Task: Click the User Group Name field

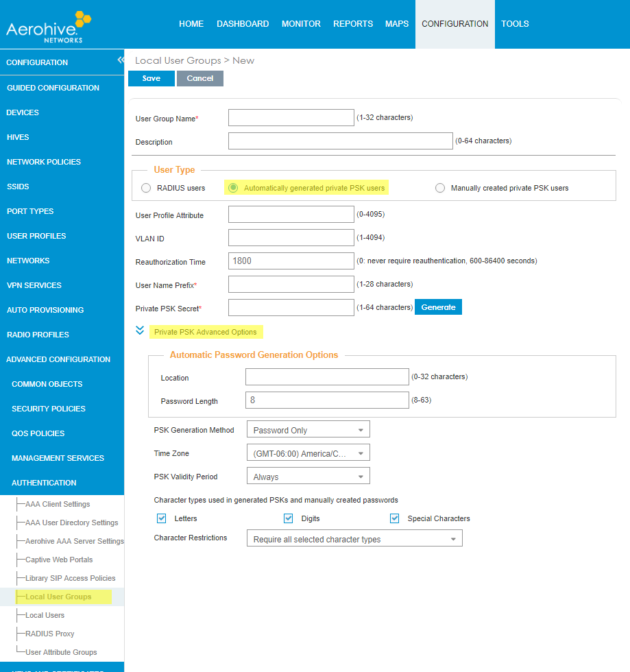Action: (x=291, y=118)
